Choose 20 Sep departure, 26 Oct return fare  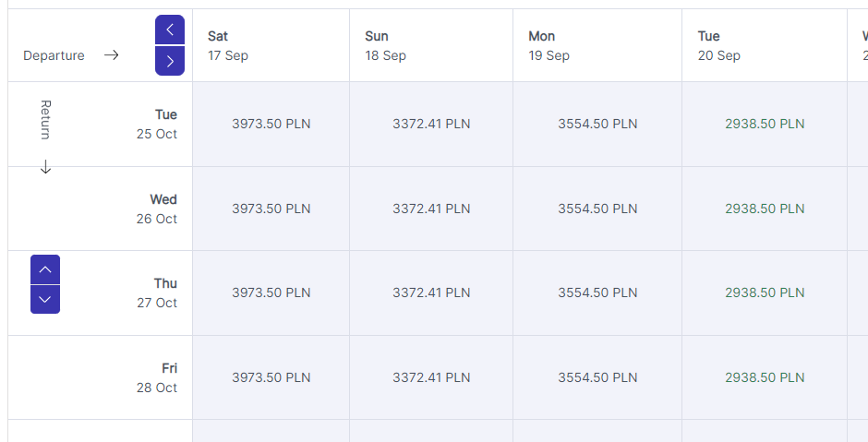pyautogui.click(x=765, y=209)
